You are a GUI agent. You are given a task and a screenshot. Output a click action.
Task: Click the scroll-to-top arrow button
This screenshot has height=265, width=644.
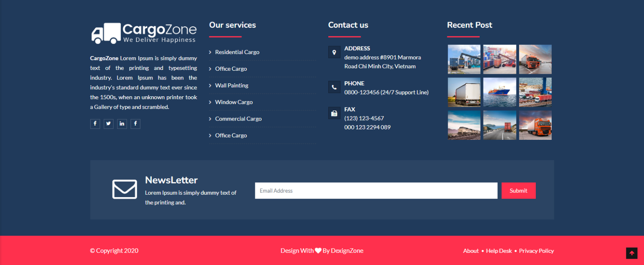click(x=631, y=253)
